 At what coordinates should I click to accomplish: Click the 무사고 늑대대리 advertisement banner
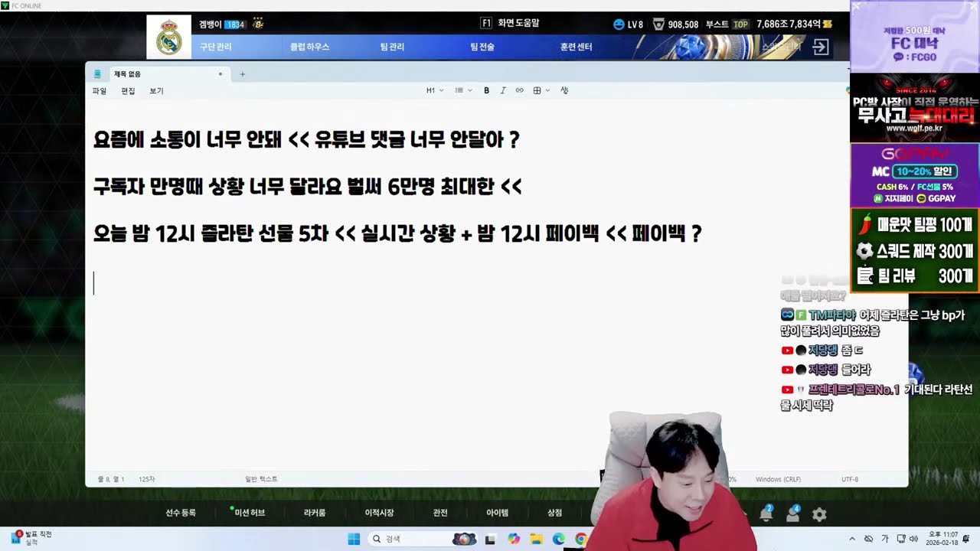[x=914, y=108]
